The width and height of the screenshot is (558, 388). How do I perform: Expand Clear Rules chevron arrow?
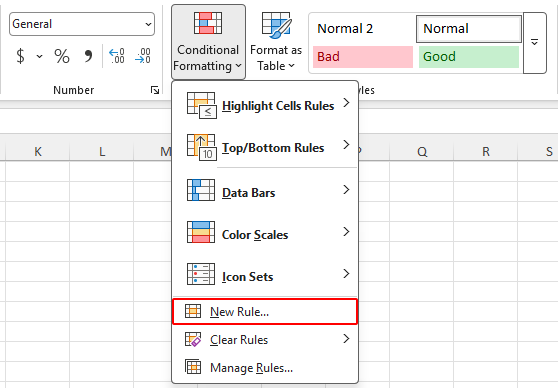[x=346, y=339]
